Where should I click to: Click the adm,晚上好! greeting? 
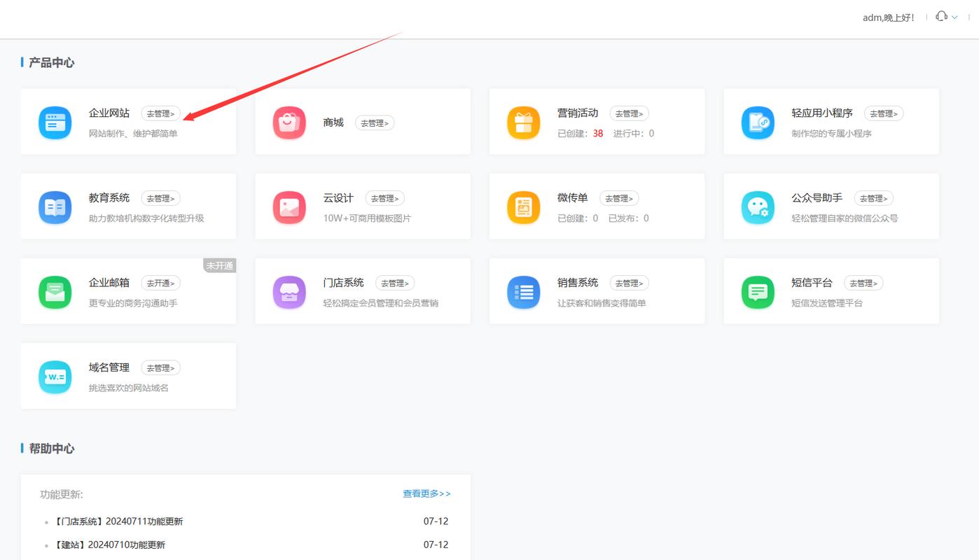[889, 17]
